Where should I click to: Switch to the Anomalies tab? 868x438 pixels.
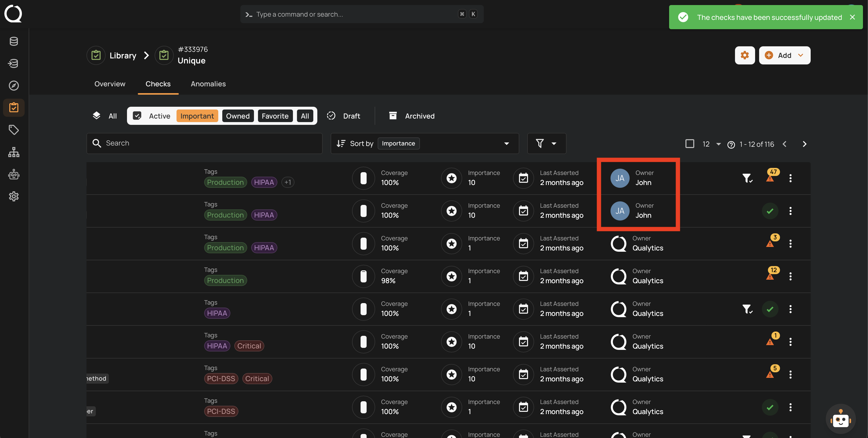click(x=208, y=84)
